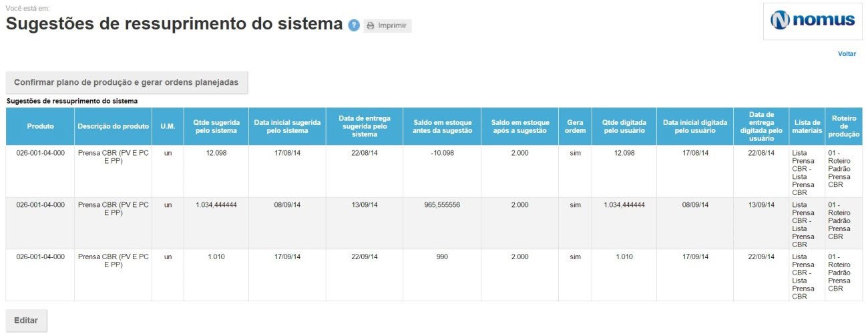Click the Qtde sugerida pelo sistema header

(216, 126)
